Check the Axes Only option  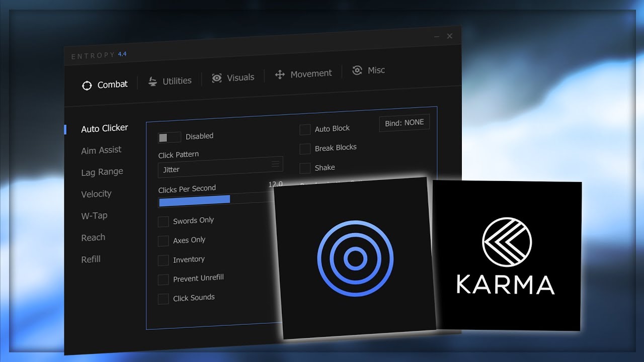pos(163,241)
